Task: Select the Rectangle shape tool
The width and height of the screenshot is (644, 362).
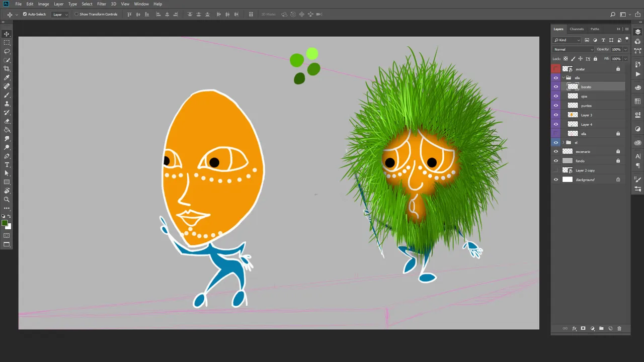Action: point(7,182)
